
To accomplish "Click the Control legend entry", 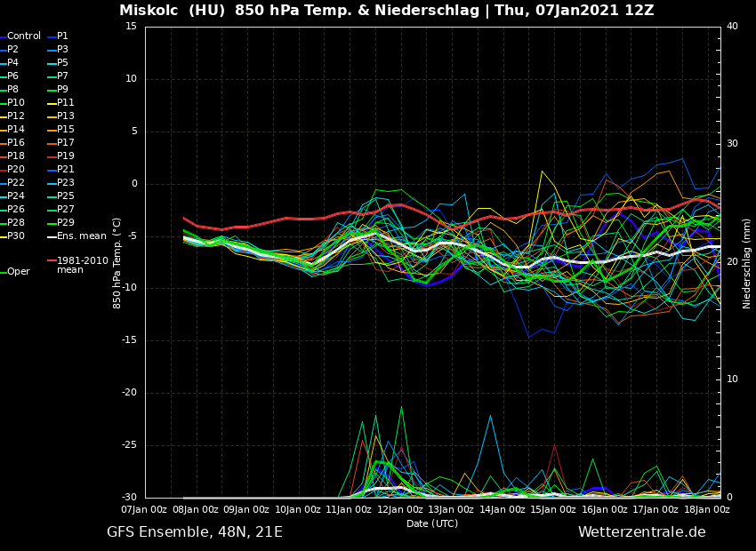I will [x=24, y=36].
